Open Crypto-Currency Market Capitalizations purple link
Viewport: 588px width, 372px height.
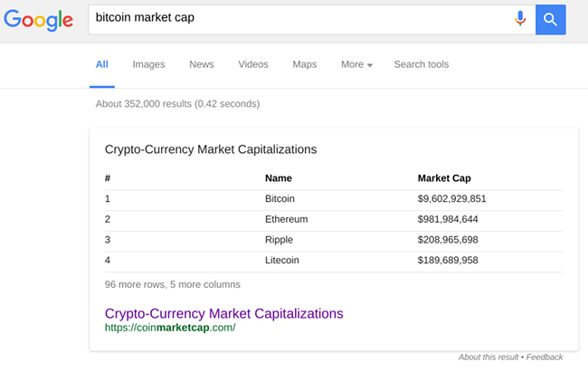click(223, 313)
